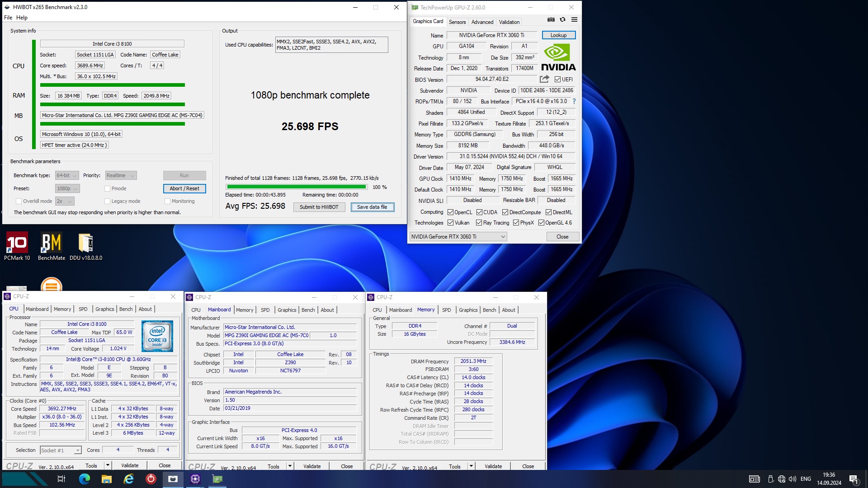Click the Intel Core i3 logo in CPU-Z
868x488 pixels.
tap(157, 336)
